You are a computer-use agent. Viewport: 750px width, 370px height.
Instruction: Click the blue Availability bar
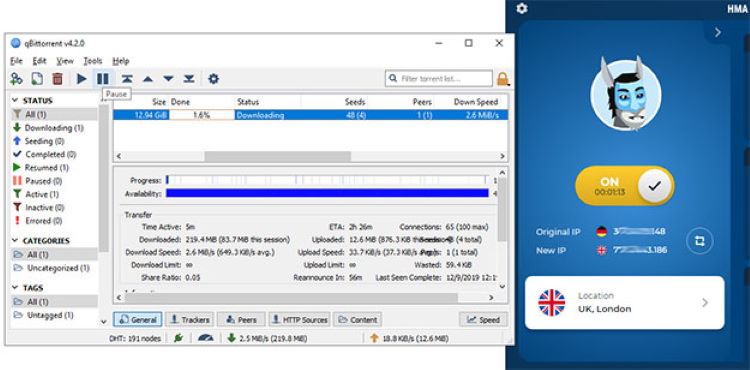327,194
